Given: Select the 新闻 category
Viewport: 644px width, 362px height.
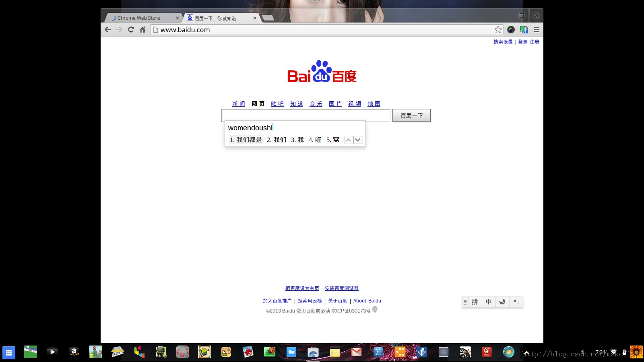Looking at the screenshot, I should tap(239, 104).
